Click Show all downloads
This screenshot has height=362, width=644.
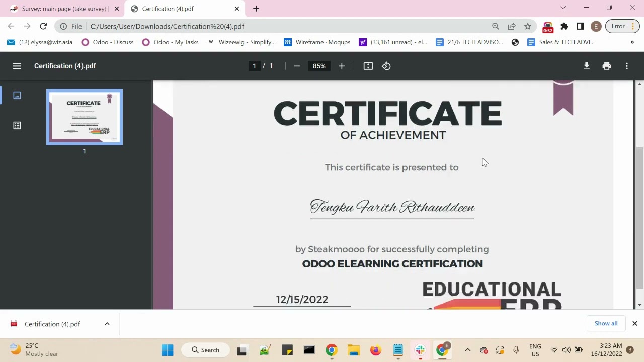pos(606,323)
